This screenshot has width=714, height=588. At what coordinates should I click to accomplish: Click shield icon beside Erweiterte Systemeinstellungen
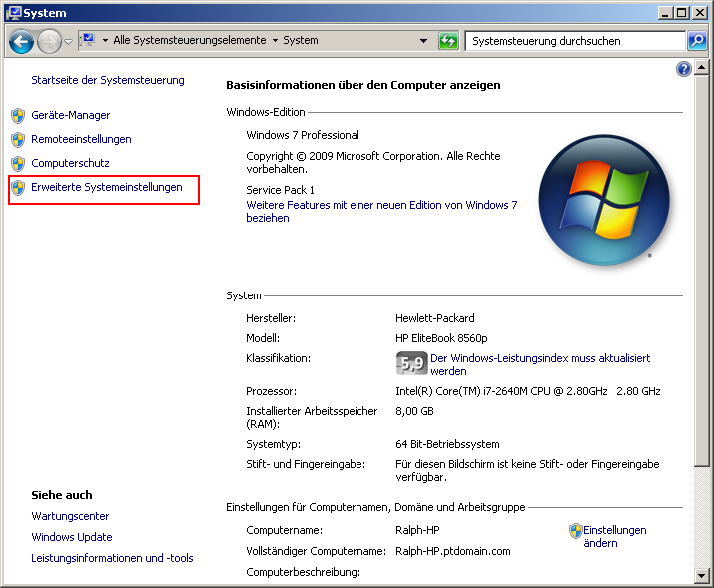point(18,188)
